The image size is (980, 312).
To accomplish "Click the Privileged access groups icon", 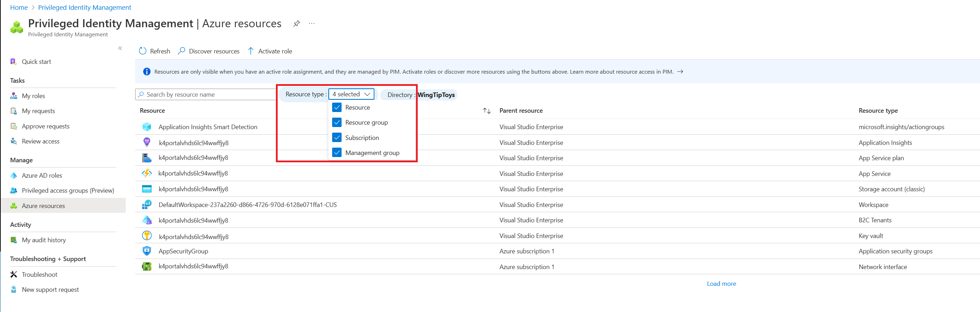I will [14, 191].
